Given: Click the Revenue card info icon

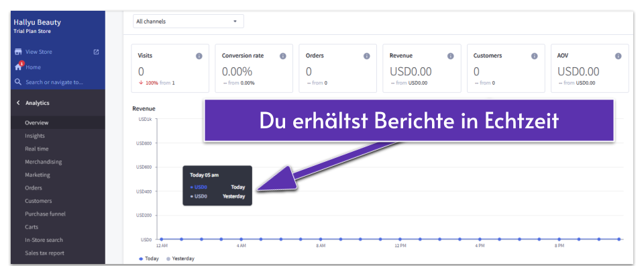Looking at the screenshot, I should tap(451, 56).
